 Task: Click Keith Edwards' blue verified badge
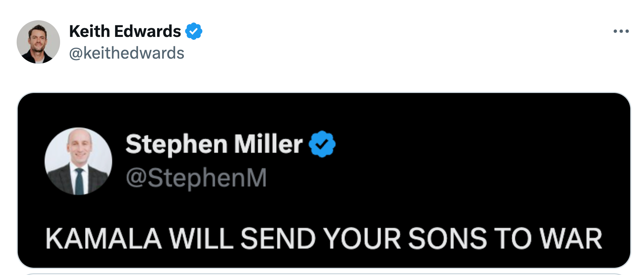(194, 31)
